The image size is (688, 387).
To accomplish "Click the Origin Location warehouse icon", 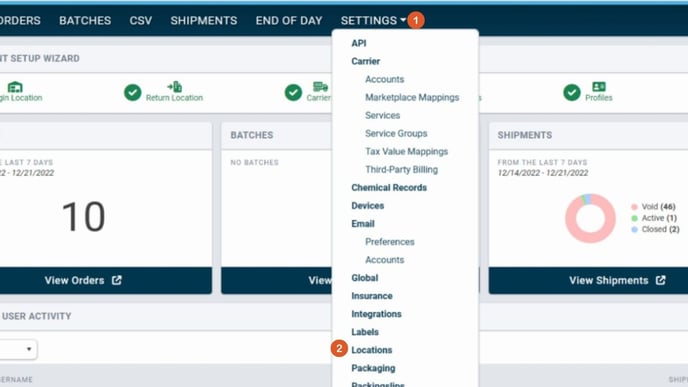I will (15, 87).
